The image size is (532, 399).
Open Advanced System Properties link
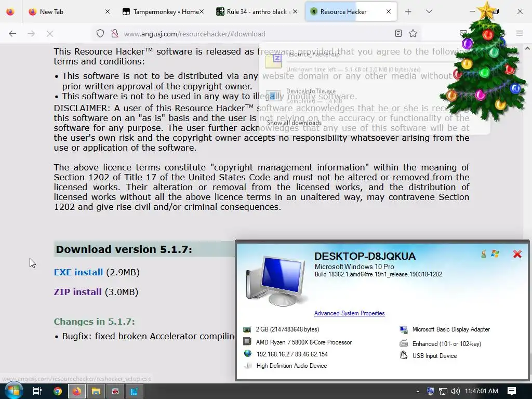click(350, 313)
